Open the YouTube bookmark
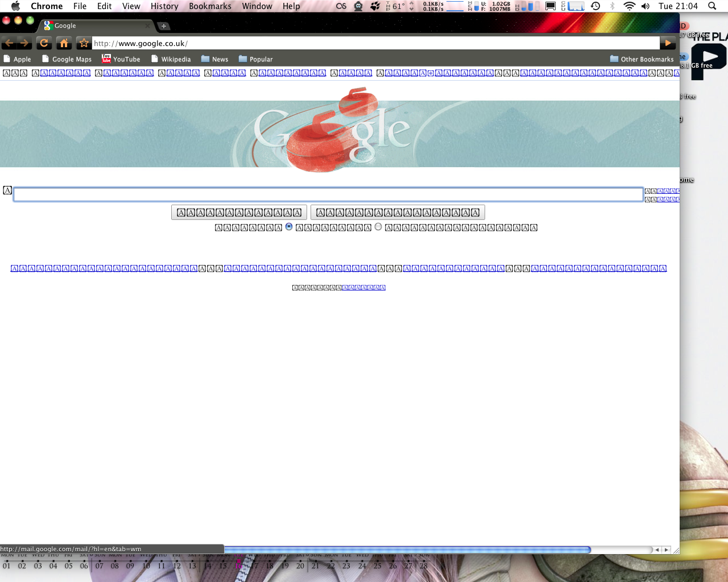The width and height of the screenshot is (728, 582). [121, 59]
